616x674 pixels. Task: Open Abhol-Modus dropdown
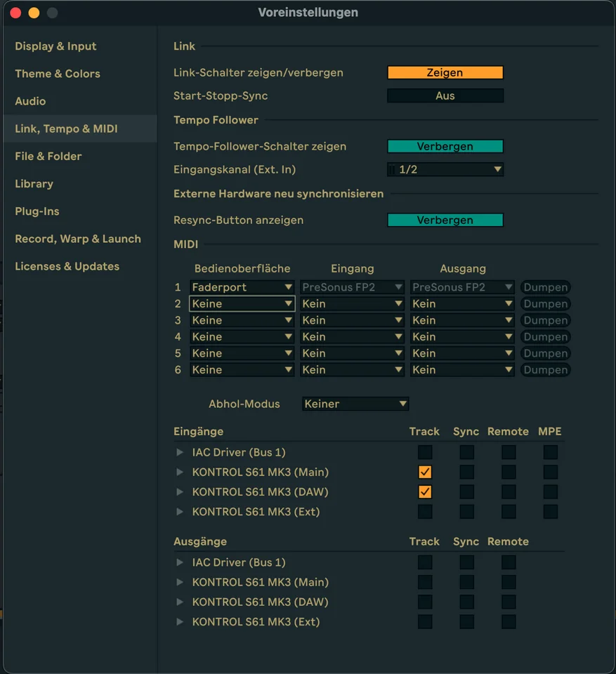(x=355, y=404)
